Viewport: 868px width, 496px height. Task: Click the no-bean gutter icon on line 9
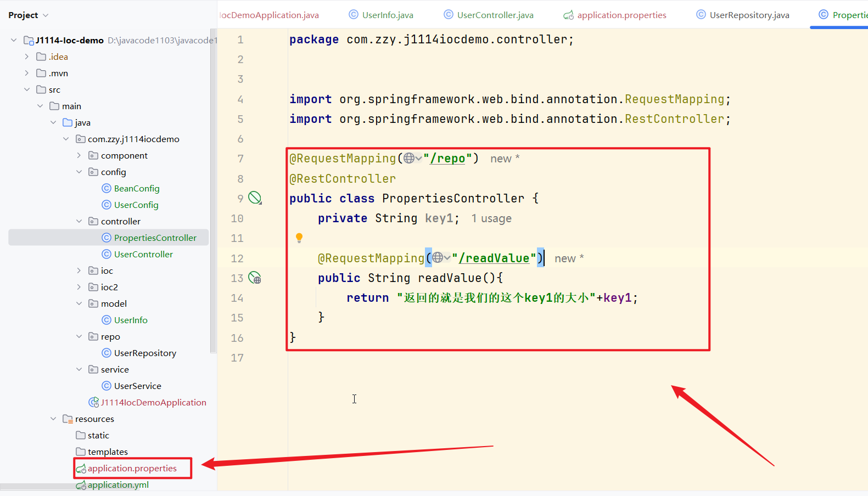click(x=255, y=198)
